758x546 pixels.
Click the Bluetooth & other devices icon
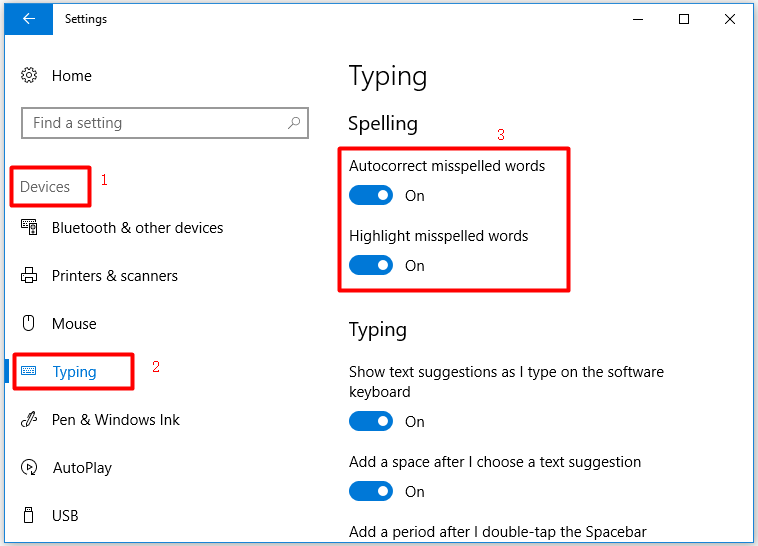coord(29,227)
